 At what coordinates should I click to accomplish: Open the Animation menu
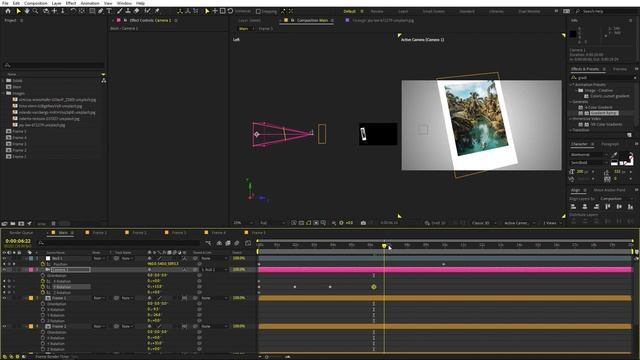90,3
